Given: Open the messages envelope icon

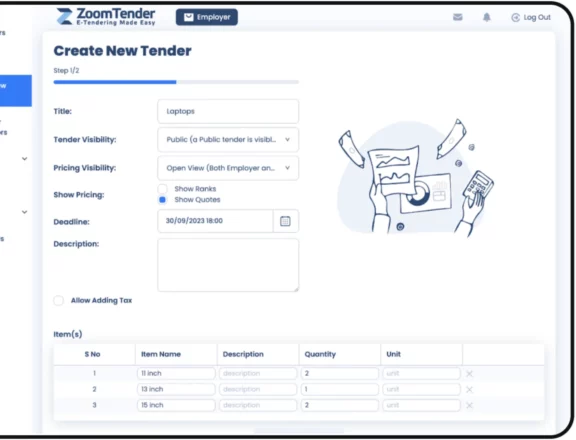Looking at the screenshot, I should (x=457, y=17).
